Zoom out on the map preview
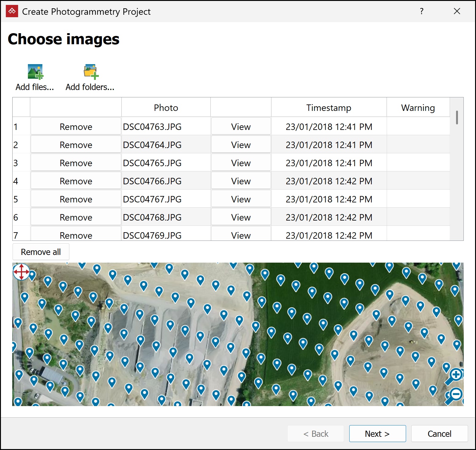This screenshot has width=476, height=450. (x=455, y=395)
